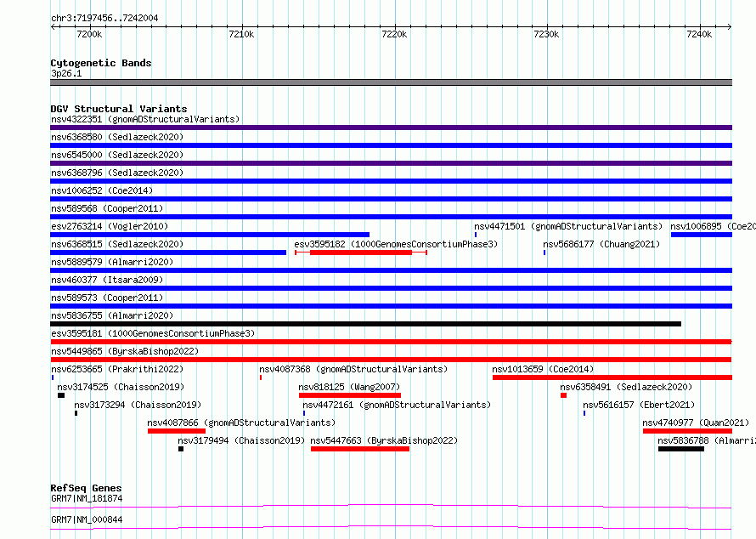
Task: Open nsv4087368 gnomADStructuralVariants label
Action: point(353,369)
